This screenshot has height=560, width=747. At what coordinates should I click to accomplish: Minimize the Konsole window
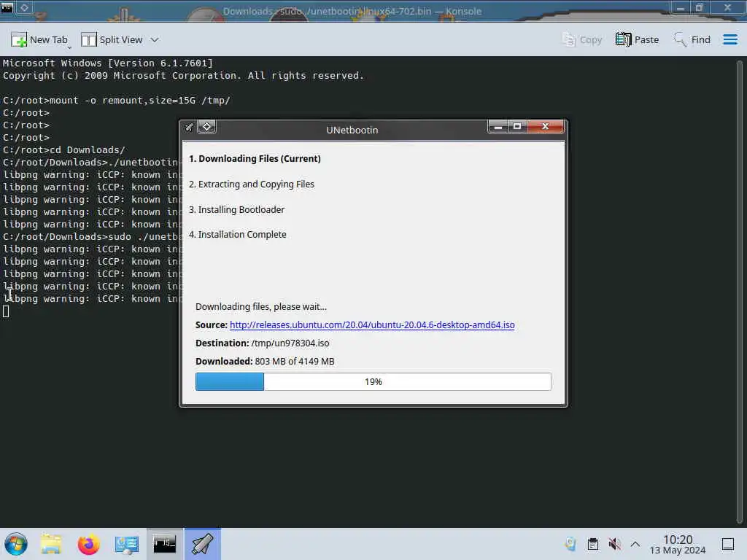(x=681, y=7)
